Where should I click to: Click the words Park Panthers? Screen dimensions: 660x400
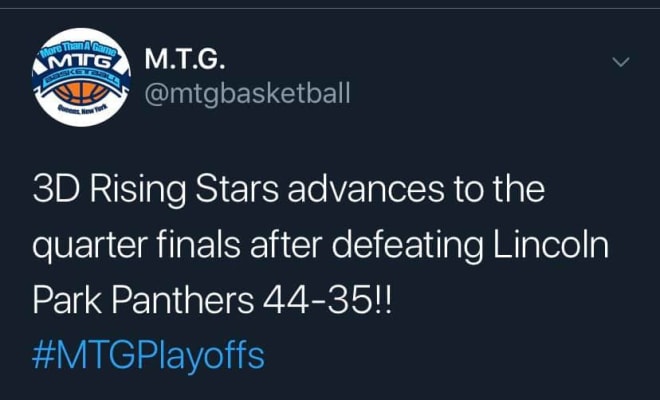(143, 301)
